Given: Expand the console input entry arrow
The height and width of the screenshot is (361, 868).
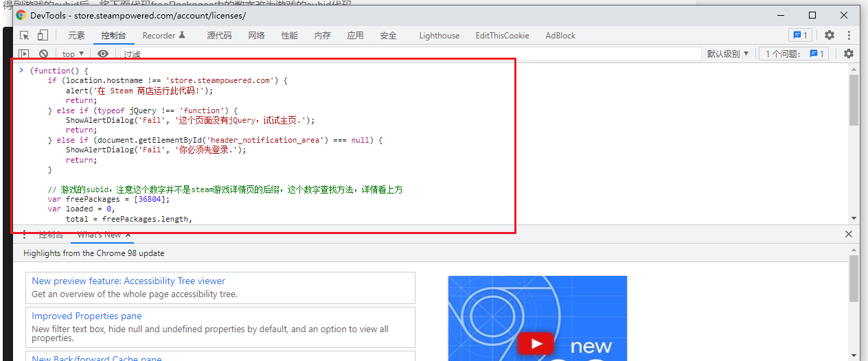Looking at the screenshot, I should point(21,70).
